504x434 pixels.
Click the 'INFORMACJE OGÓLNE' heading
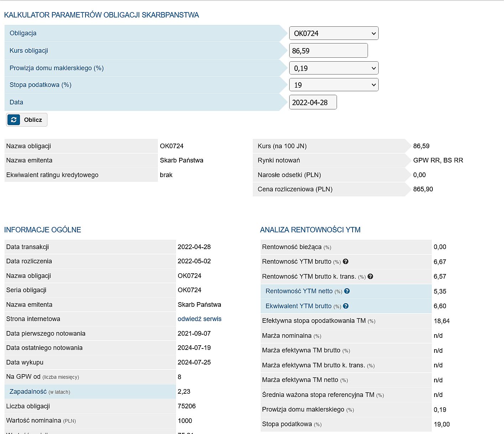coord(43,230)
